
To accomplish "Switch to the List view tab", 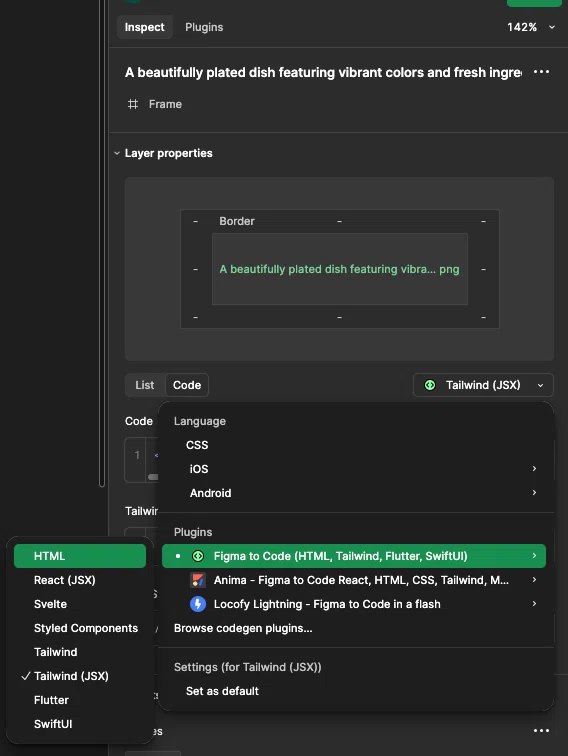I will (145, 385).
